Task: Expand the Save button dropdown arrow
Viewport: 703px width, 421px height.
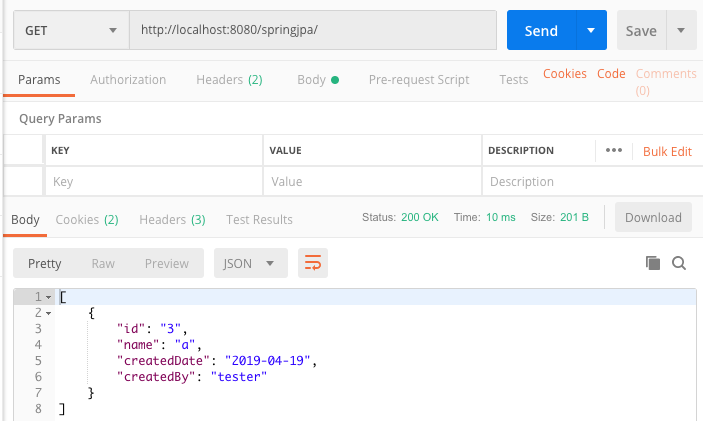Action: [681, 30]
